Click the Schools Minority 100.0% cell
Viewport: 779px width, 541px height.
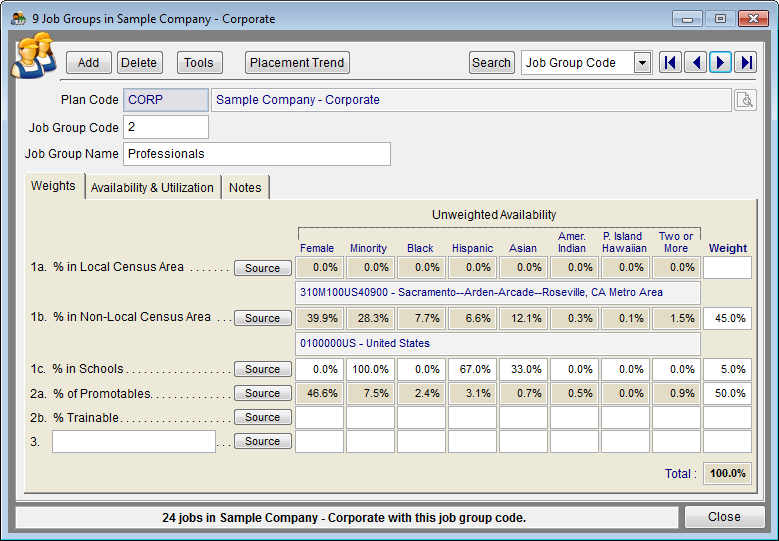tap(370, 369)
